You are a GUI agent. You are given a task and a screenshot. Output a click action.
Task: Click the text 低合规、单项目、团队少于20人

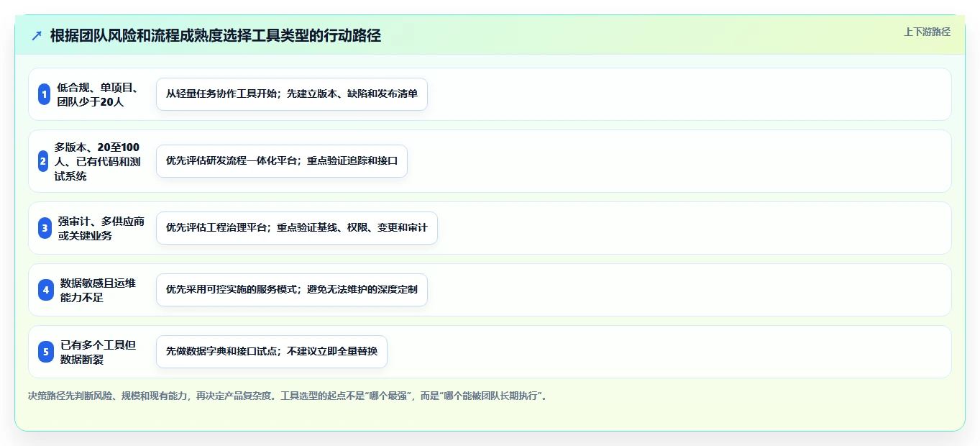tap(98, 94)
